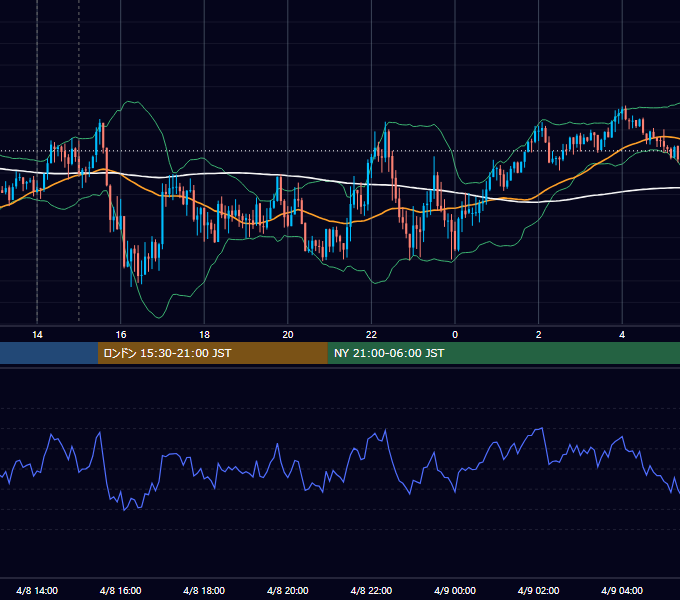Click the 4/9 00:00 time label

point(455,590)
